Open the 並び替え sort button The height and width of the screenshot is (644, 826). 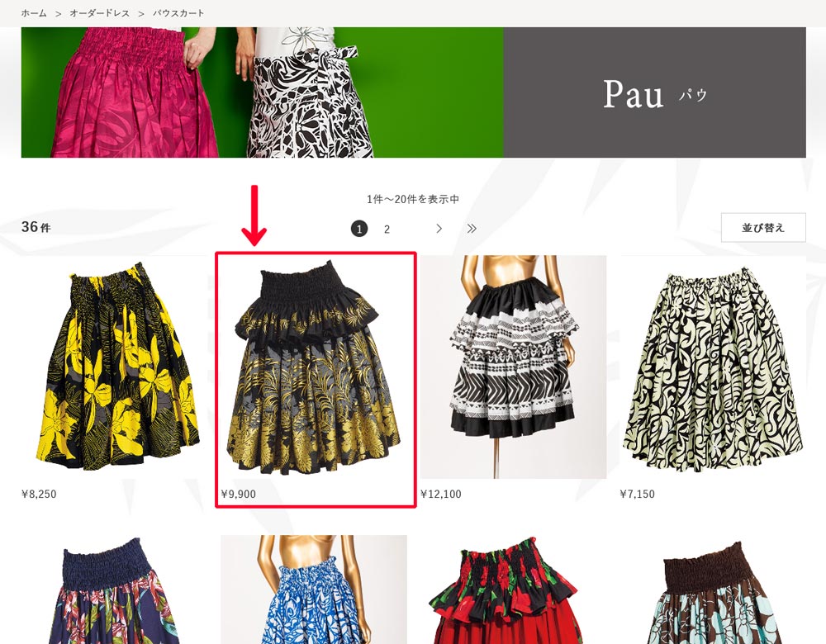[x=763, y=228]
